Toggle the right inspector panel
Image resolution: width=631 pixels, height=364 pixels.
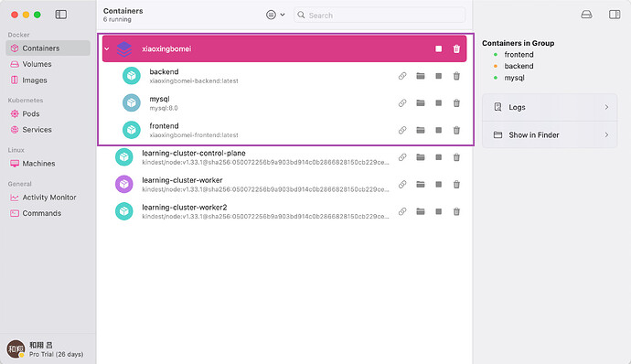pyautogui.click(x=615, y=15)
